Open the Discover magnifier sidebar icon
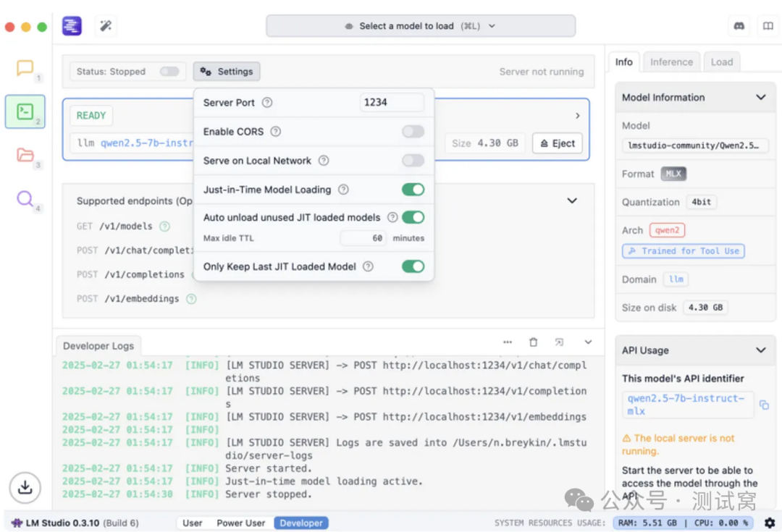782x532 pixels. (25, 198)
